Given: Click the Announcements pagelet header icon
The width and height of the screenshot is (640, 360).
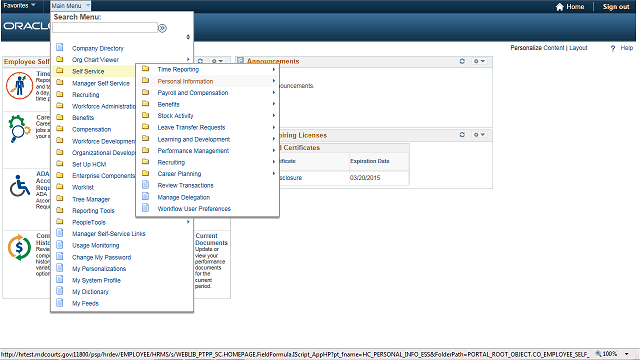Looking at the screenshot, I should pyautogui.click(x=240, y=61).
